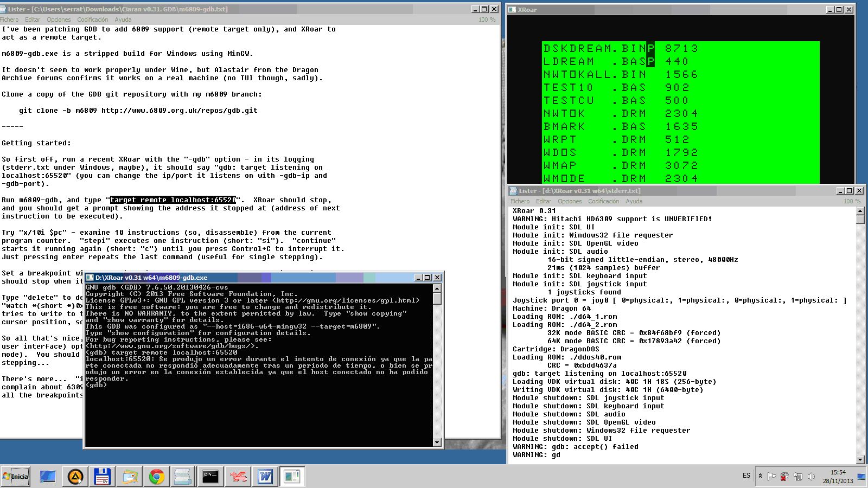Open the volume control speaker tray icon

point(812,476)
